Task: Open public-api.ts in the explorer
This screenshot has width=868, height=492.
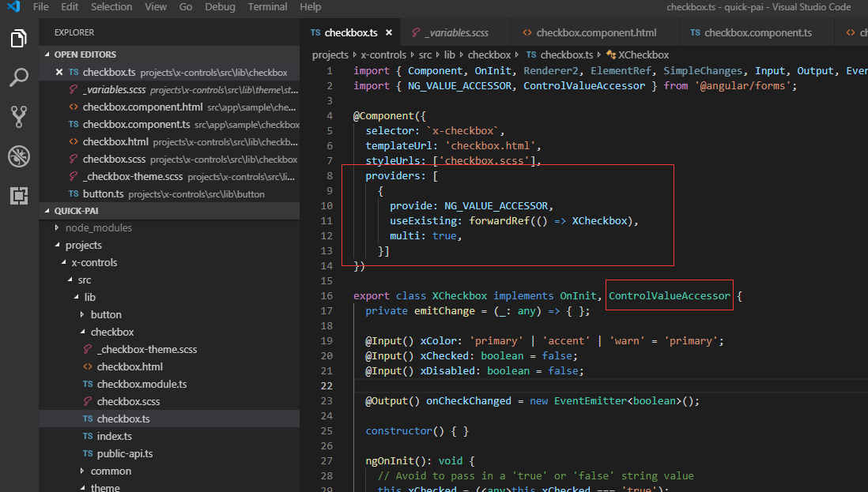Action: coord(124,453)
